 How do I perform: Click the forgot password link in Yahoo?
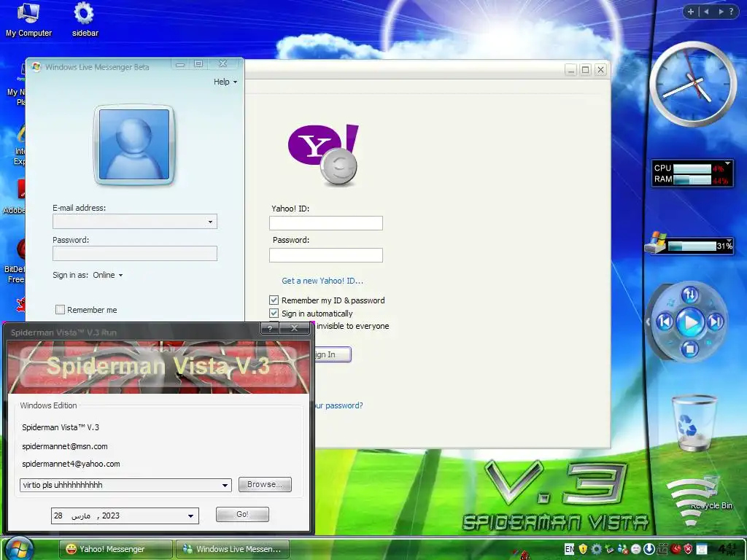coord(338,405)
